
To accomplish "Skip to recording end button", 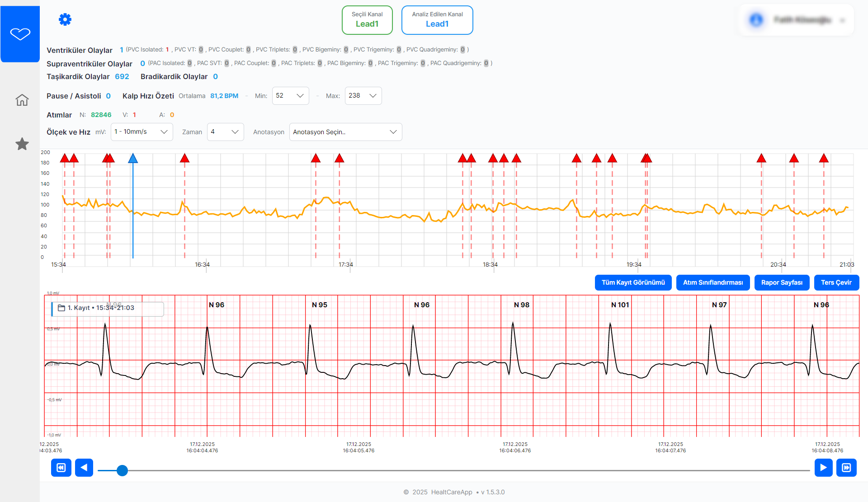I will coord(846,468).
